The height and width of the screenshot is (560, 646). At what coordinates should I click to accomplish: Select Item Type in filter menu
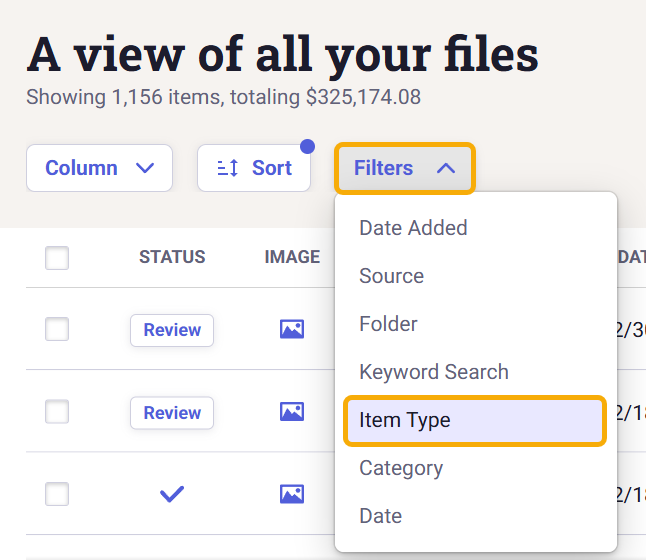405,420
